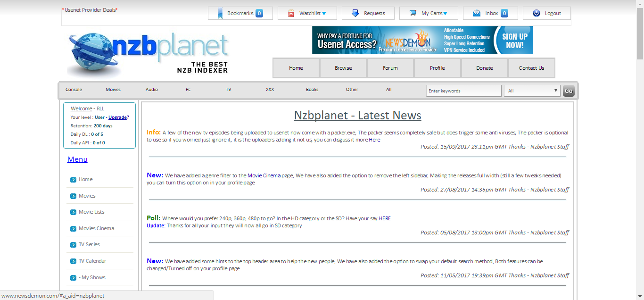Click the 'Daily DL : 0 of 5' text

(87, 134)
